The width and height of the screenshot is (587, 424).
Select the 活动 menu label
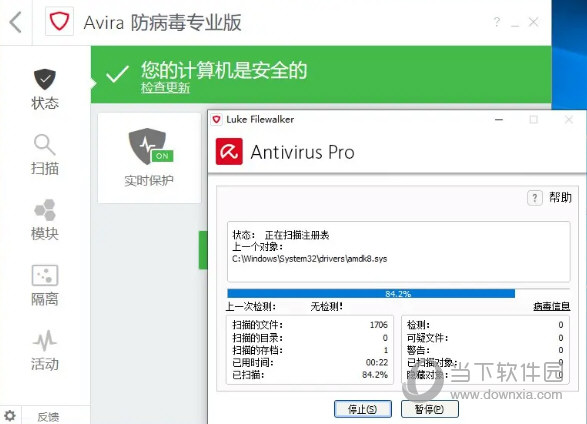click(x=45, y=364)
